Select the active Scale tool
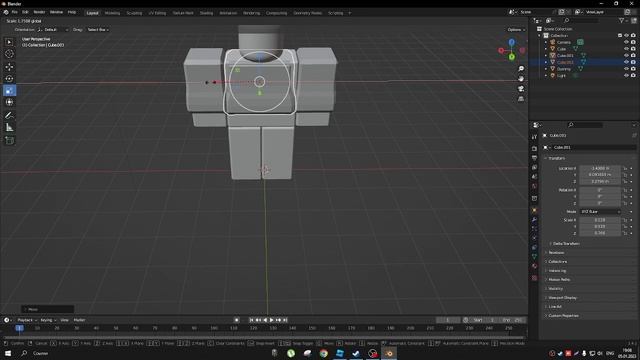This screenshot has height=360, width=640. point(9,91)
